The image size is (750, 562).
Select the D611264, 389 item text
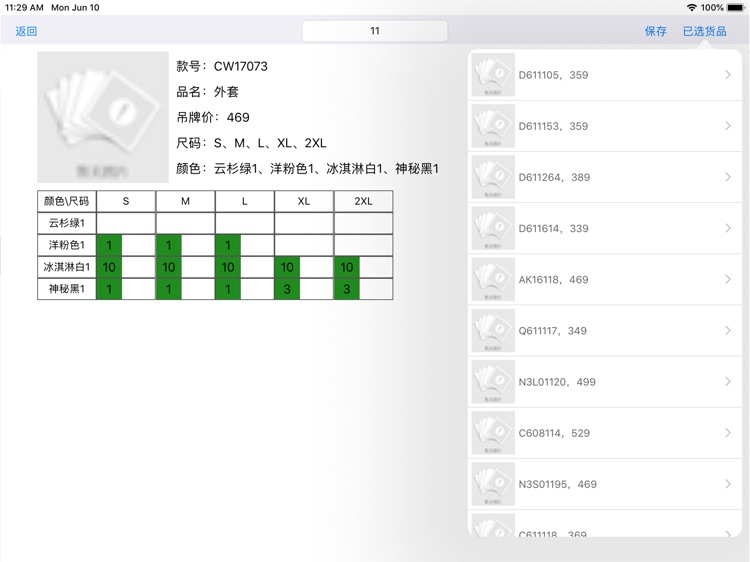pos(554,177)
